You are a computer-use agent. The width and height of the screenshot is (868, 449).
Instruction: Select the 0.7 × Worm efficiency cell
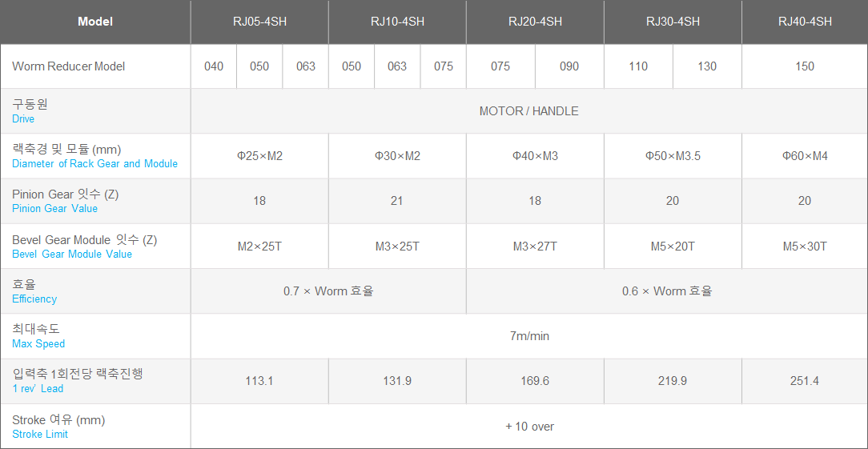328,291
